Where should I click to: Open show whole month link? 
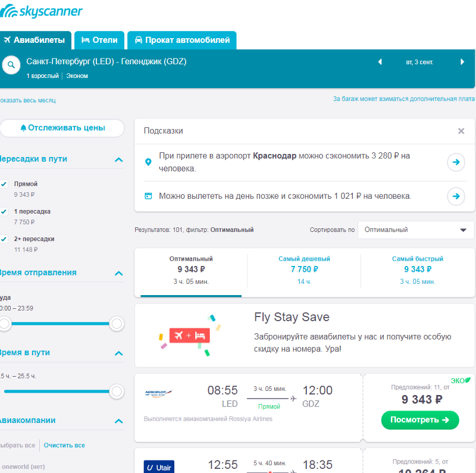coord(27,100)
